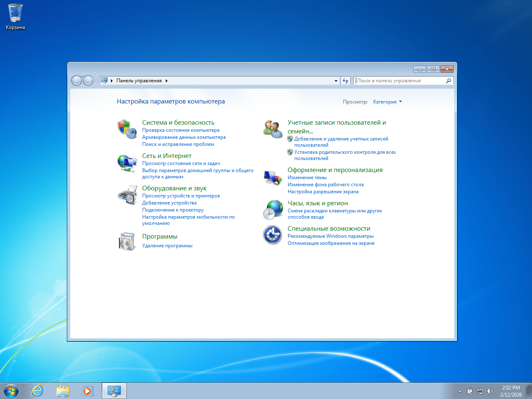The width and height of the screenshot is (532, 399).
Task: Expand the Категория view-by dropdown
Action: 387,102
